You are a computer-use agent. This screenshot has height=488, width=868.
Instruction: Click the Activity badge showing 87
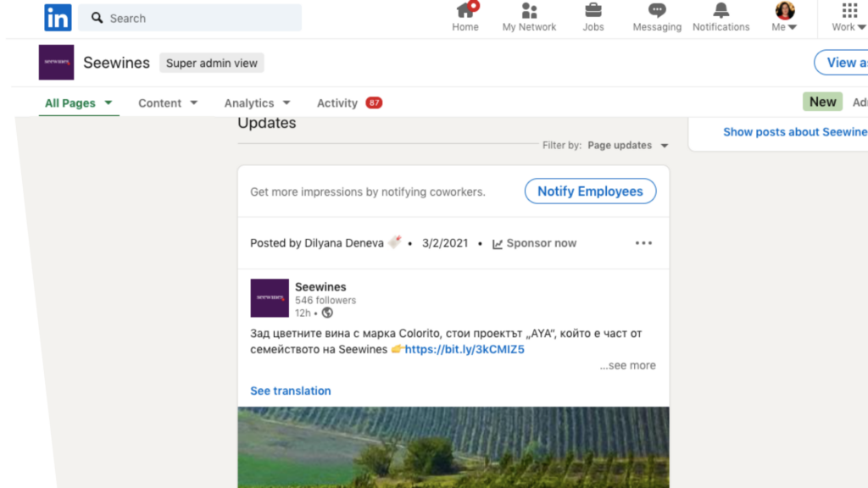(374, 103)
